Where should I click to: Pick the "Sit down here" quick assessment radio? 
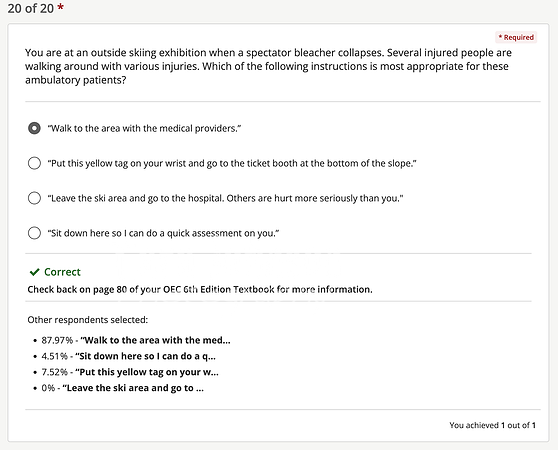point(34,233)
